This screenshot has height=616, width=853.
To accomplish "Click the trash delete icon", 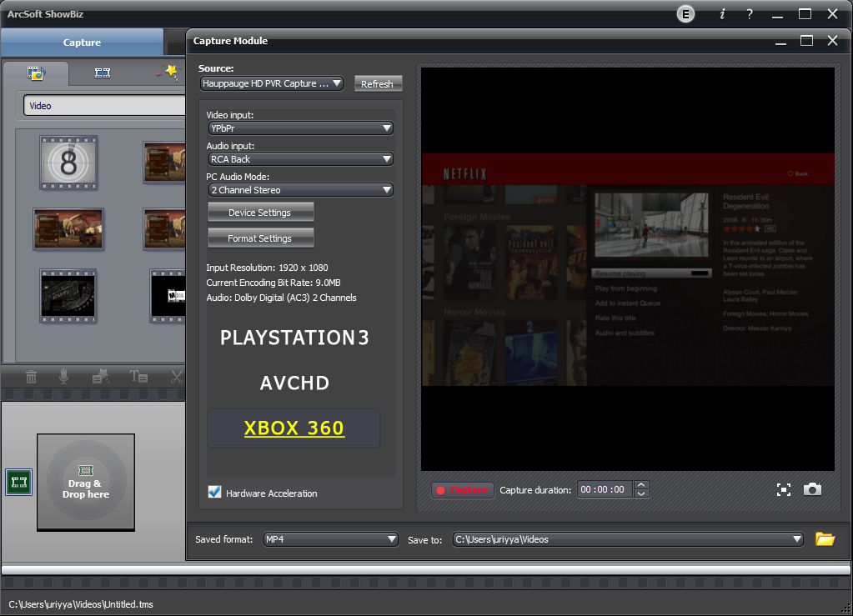I will [x=32, y=376].
